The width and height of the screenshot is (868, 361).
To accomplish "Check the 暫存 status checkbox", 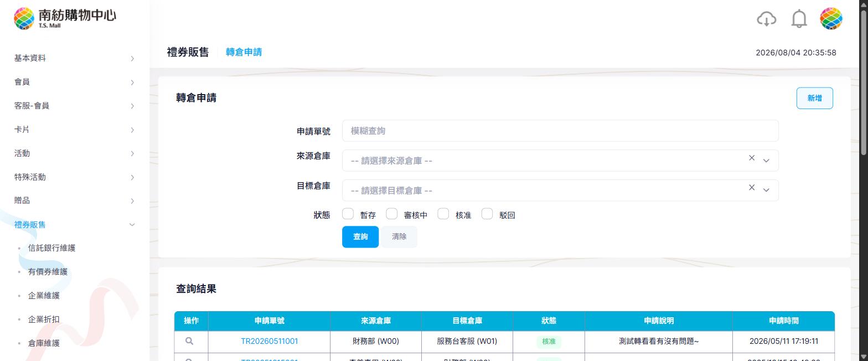I will point(348,214).
